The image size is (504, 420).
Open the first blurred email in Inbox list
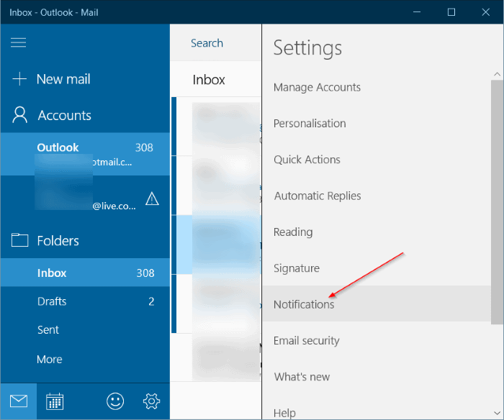[x=216, y=126]
